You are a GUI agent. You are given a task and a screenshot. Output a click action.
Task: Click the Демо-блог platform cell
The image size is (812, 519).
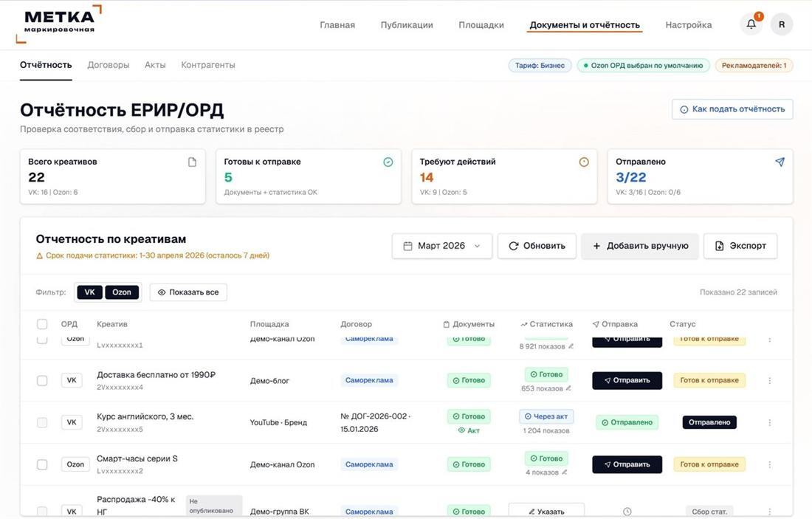tap(269, 380)
